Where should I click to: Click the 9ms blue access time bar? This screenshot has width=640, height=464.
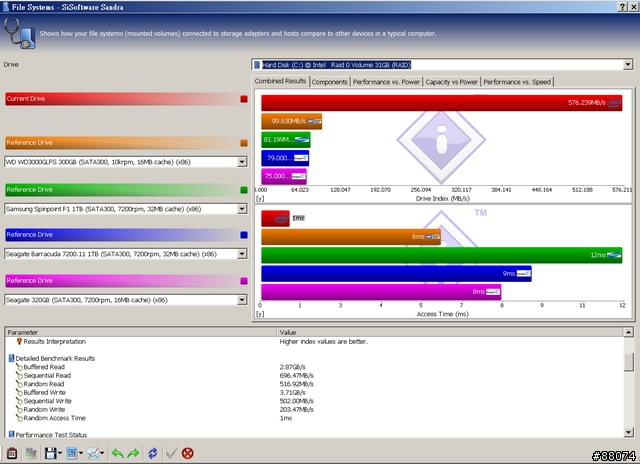coord(396,273)
